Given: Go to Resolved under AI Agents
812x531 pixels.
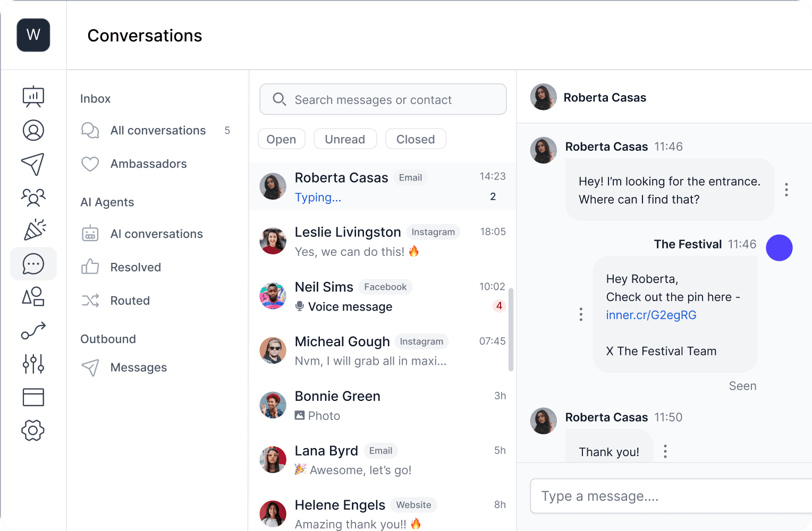Looking at the screenshot, I should [x=136, y=267].
